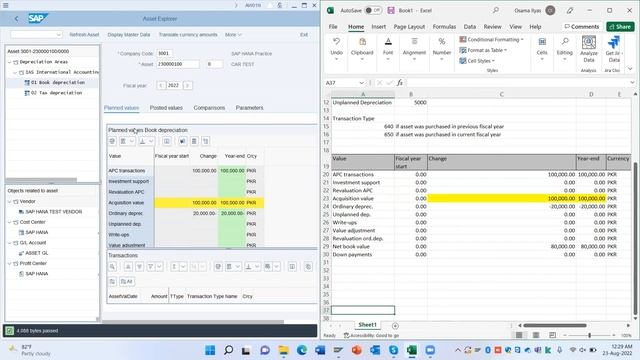This screenshot has width=640, height=360.
Task: Click the Excel zoom slider handle
Action: tap(589, 335)
